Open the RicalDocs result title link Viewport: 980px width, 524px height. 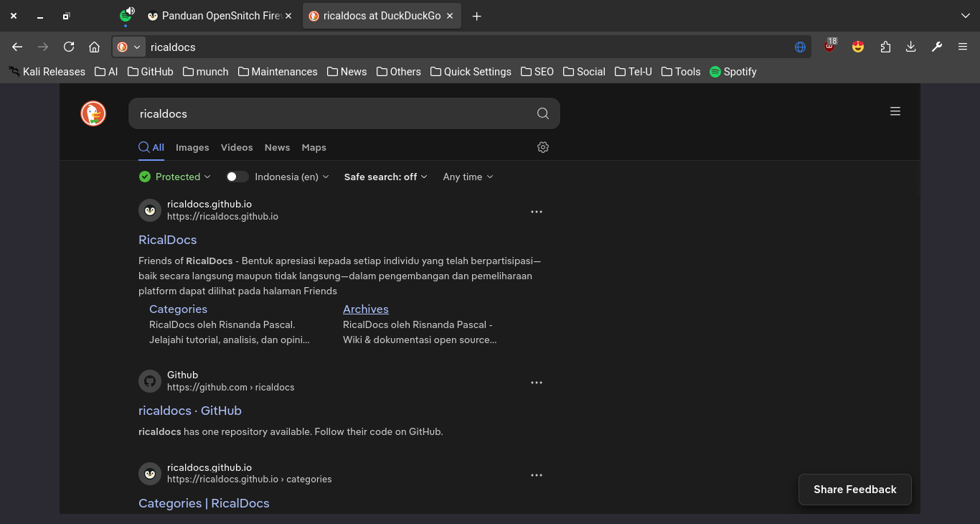tap(167, 240)
